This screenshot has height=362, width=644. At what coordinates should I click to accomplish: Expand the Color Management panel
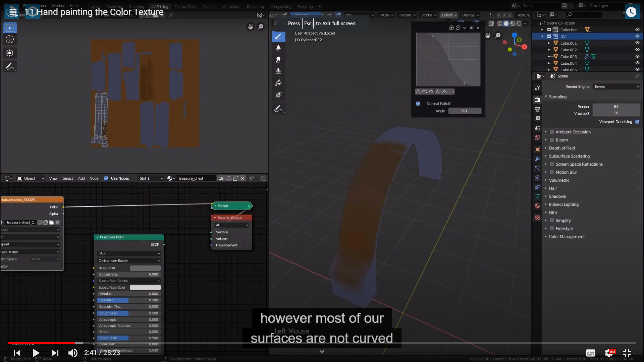click(x=567, y=237)
